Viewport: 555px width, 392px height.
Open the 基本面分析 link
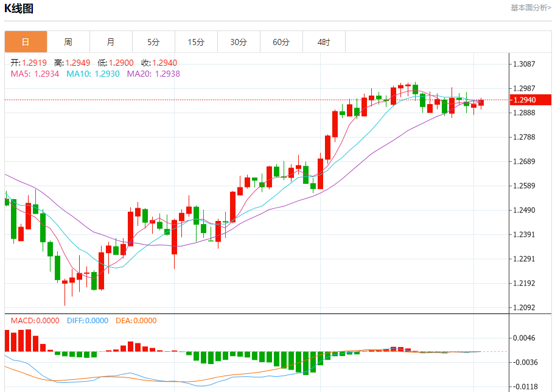[531, 8]
